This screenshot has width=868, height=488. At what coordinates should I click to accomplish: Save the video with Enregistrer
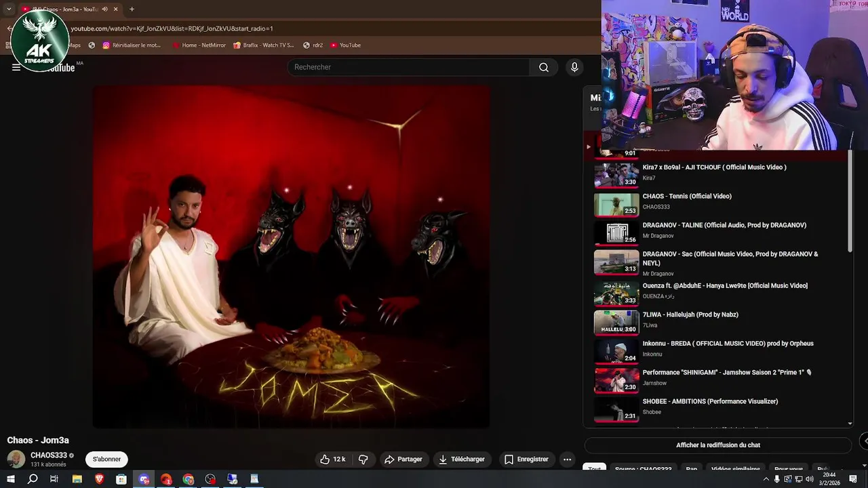526,459
